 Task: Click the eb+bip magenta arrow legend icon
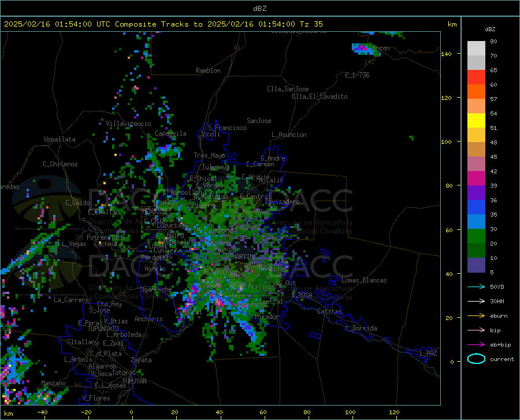476,345
